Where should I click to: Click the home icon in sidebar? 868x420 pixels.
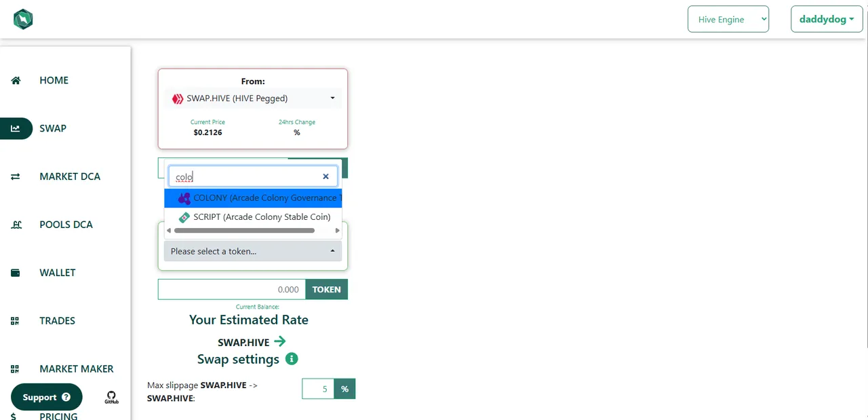pyautogui.click(x=16, y=80)
